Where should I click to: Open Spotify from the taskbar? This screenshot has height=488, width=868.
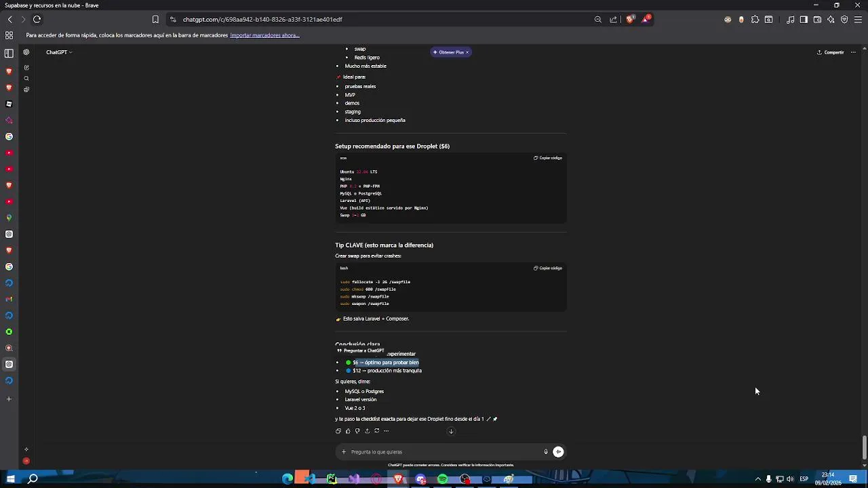coord(443,479)
